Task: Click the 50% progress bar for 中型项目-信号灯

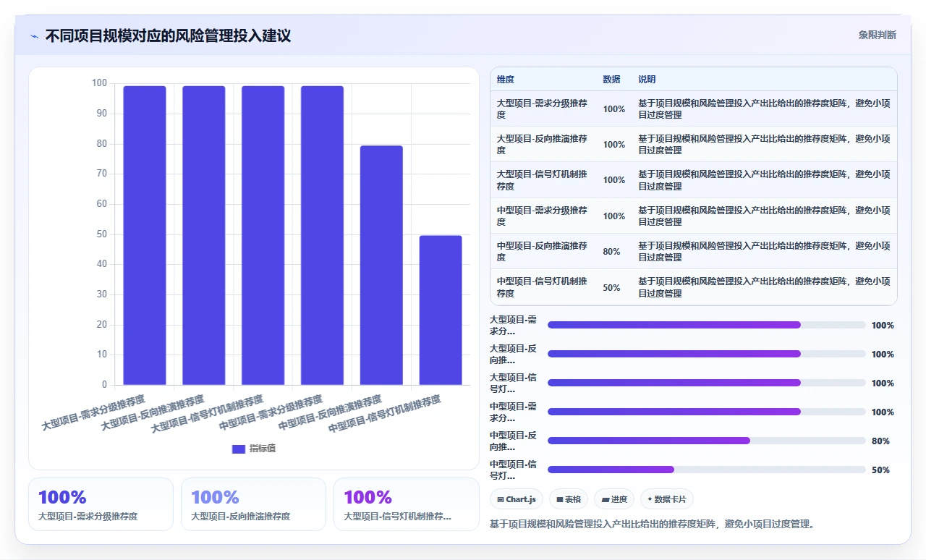Action: point(706,470)
